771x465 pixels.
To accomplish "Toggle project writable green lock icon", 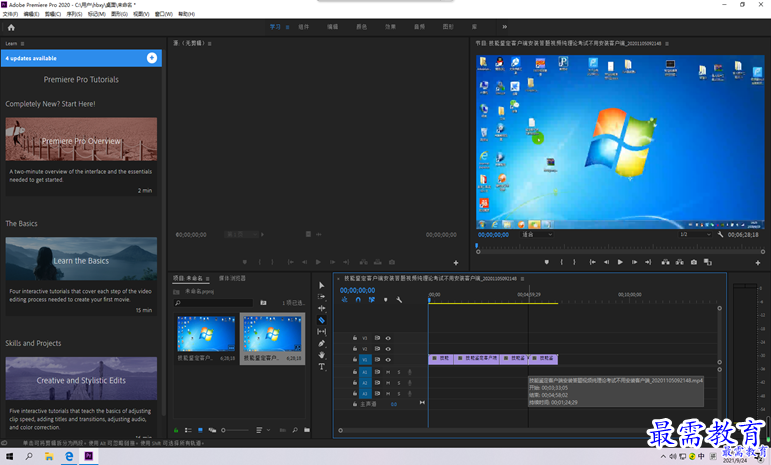I will [176, 430].
